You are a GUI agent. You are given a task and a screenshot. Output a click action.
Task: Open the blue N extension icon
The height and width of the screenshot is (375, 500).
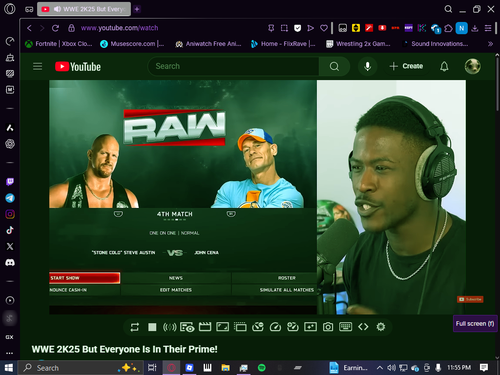[x=462, y=28]
